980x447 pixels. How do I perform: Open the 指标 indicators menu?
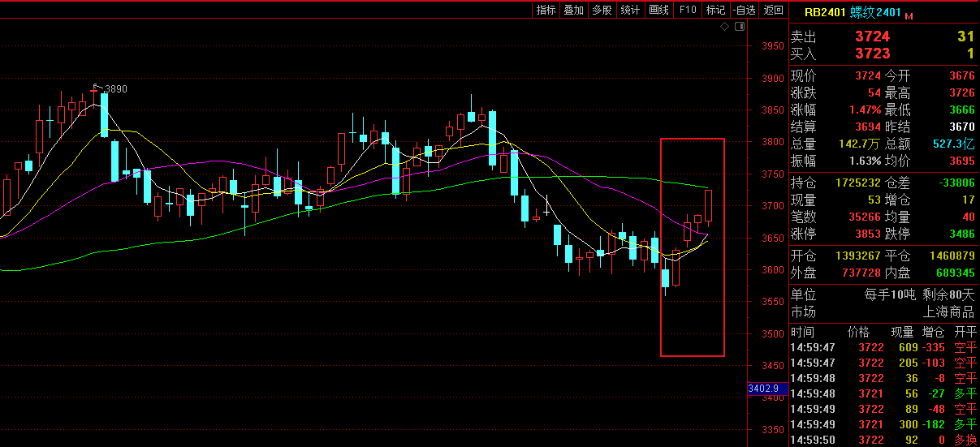coord(546,10)
